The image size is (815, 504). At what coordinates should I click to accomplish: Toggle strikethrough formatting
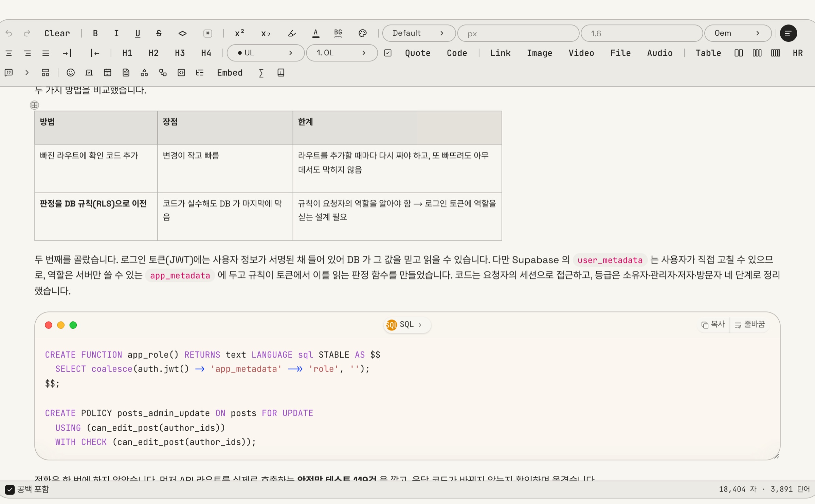click(x=159, y=33)
